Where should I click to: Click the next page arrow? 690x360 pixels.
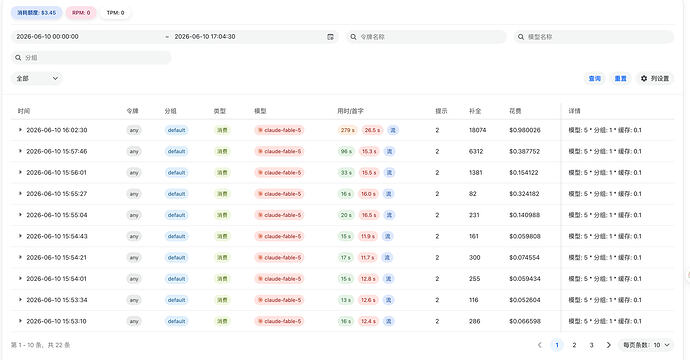[609, 345]
